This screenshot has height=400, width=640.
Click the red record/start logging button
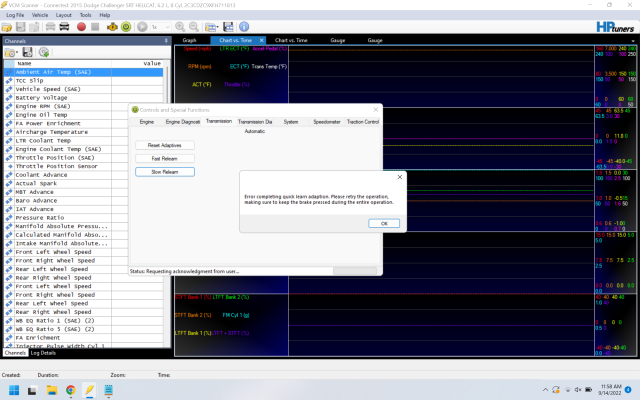82,27
